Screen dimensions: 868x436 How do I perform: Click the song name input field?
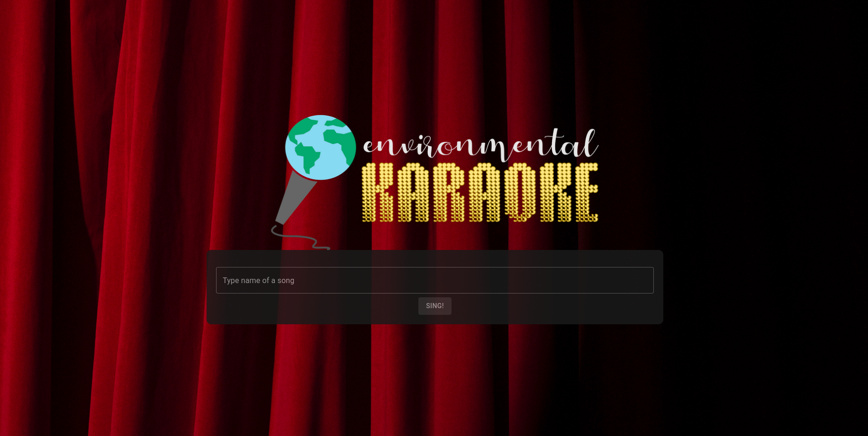tap(434, 280)
